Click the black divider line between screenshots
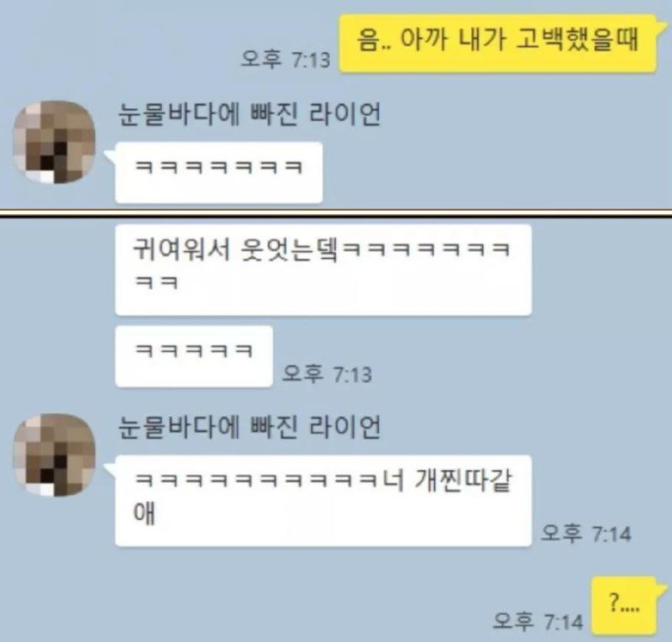 click(x=336, y=213)
